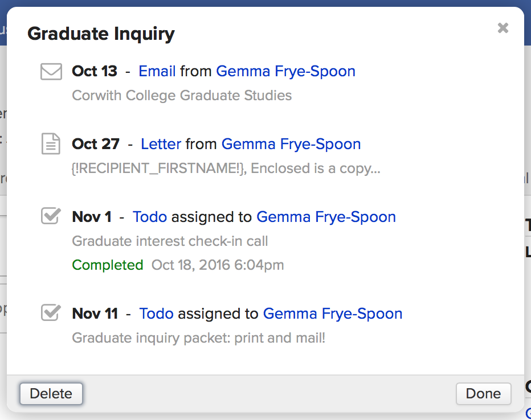The image size is (531, 420).
Task: Click the Graduate interest check-in call description
Action: click(x=170, y=241)
